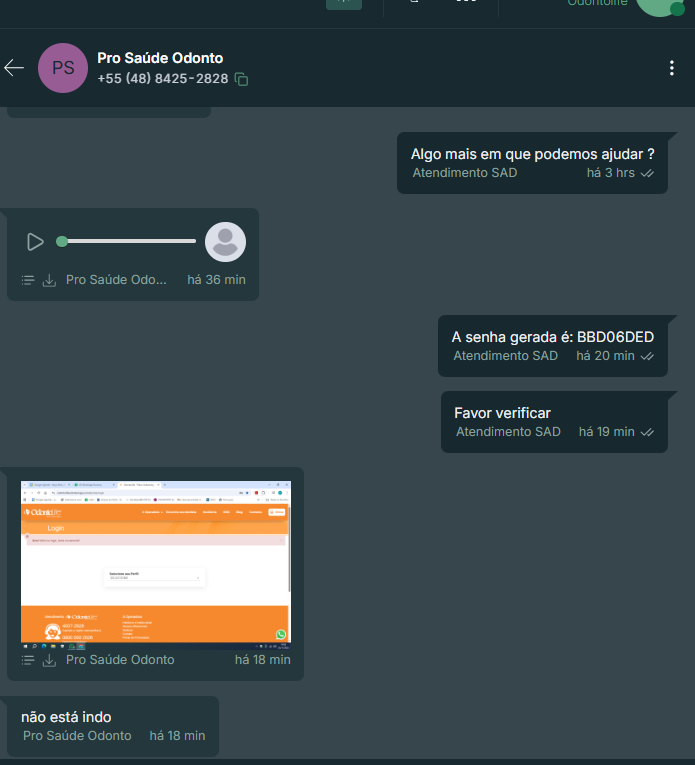Click the PS contact avatar

tap(63, 68)
